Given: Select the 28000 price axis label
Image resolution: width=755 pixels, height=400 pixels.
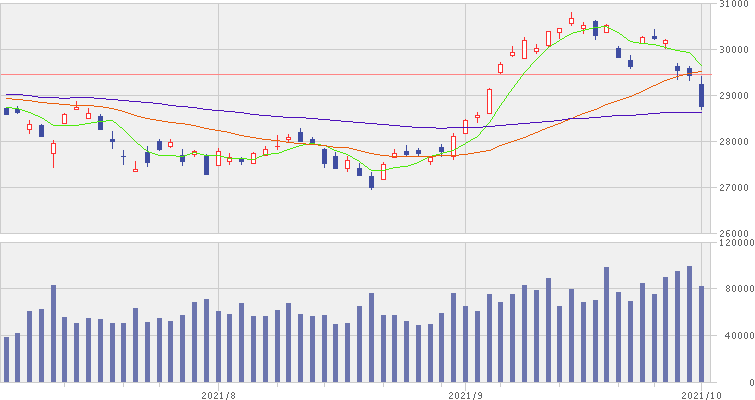Looking at the screenshot, I should pos(734,142).
